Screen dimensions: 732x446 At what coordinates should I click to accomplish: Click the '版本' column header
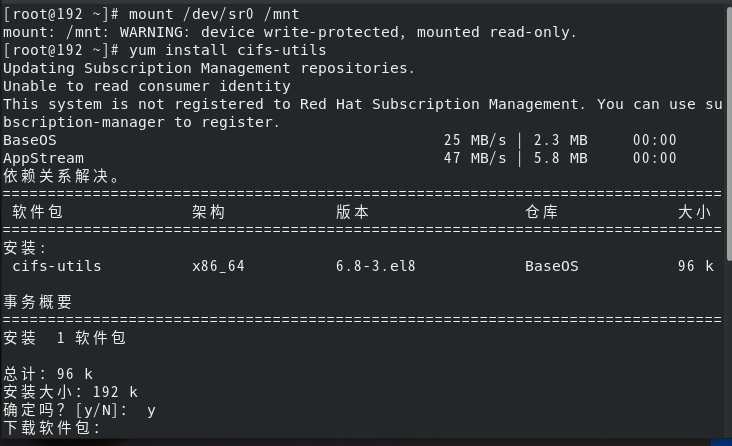click(352, 212)
